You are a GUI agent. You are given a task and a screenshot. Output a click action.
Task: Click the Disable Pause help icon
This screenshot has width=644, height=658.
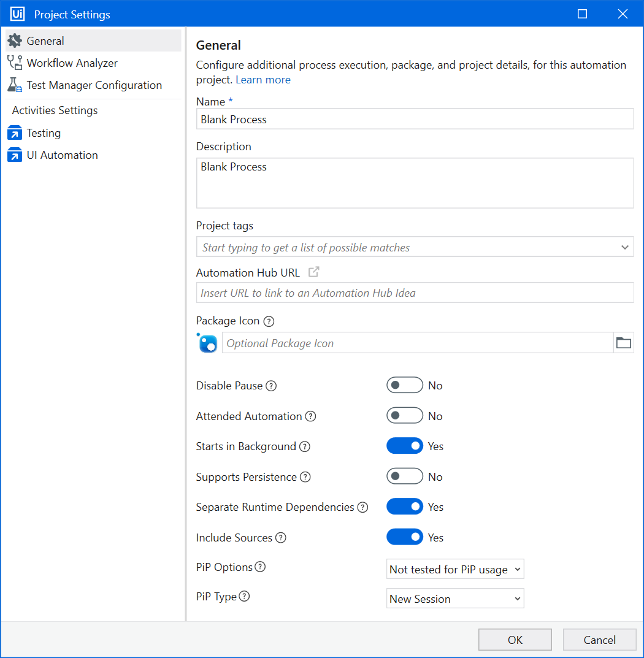(271, 386)
